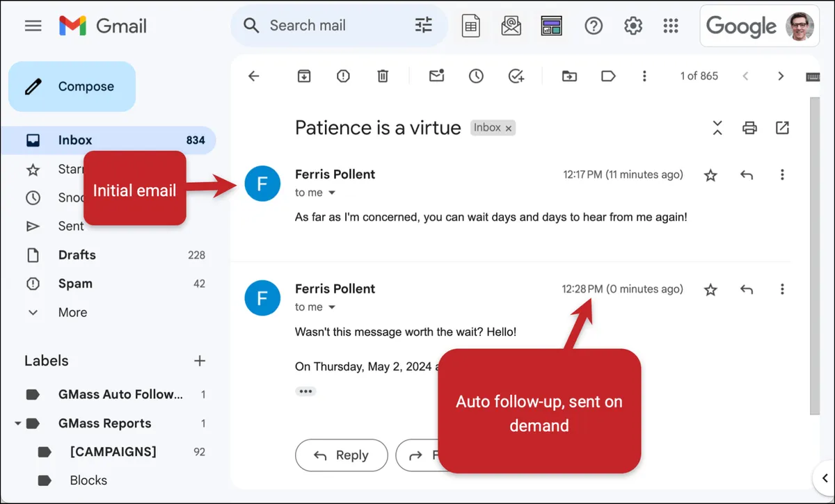
Task: Open search options filter icon
Action: (x=424, y=26)
